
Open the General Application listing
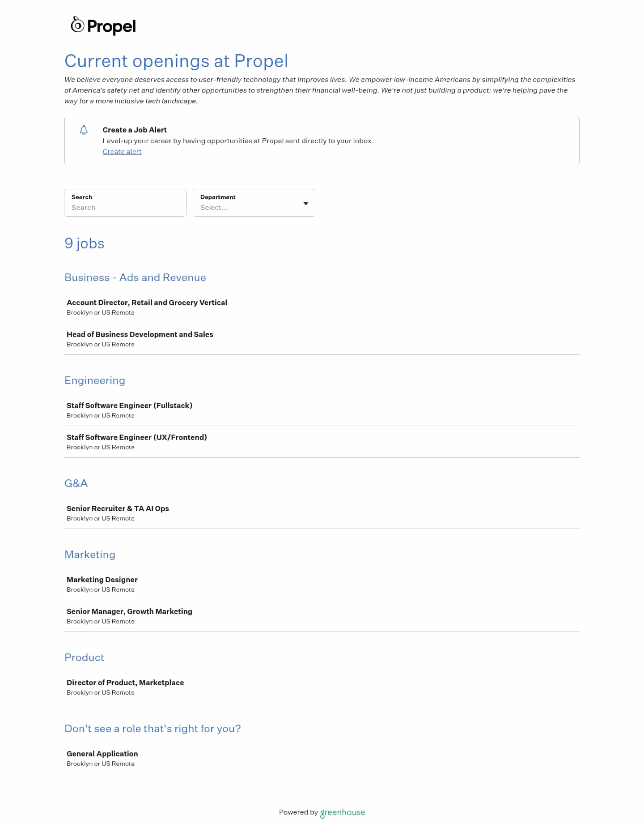(x=102, y=754)
